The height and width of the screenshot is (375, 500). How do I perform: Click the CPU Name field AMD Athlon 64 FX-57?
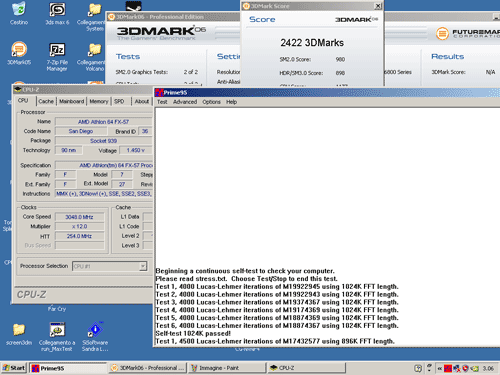point(103,122)
